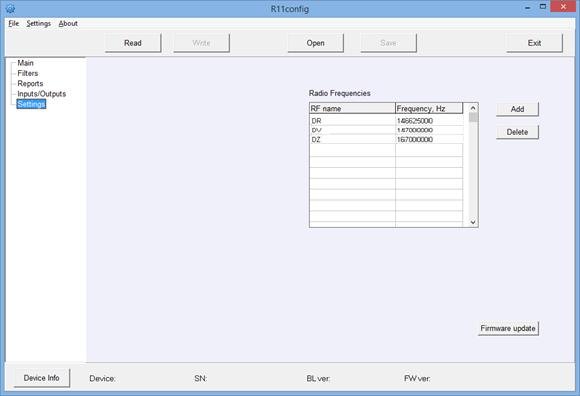Click the RF name column header

352,108
